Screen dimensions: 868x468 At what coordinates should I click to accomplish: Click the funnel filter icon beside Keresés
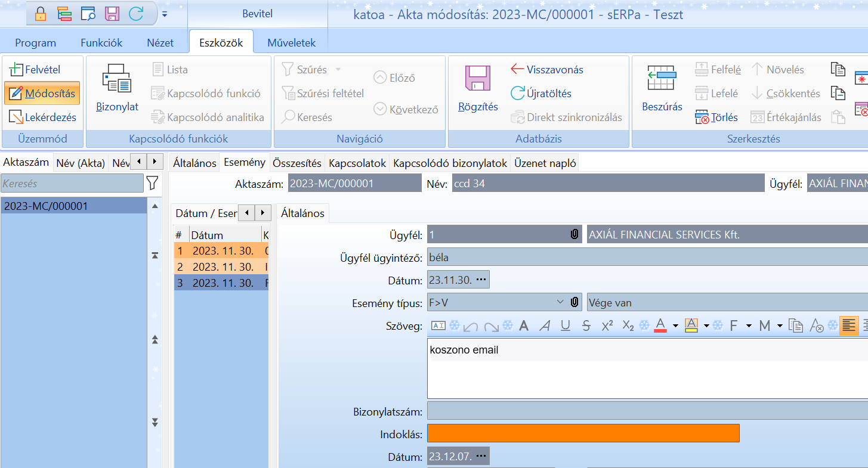point(153,183)
